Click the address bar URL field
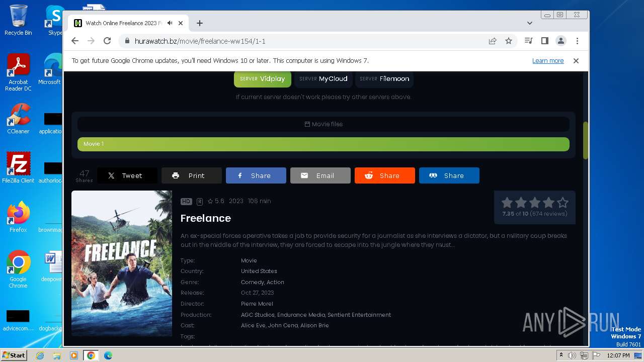Image resolution: width=644 pixels, height=362 pixels. 302,41
